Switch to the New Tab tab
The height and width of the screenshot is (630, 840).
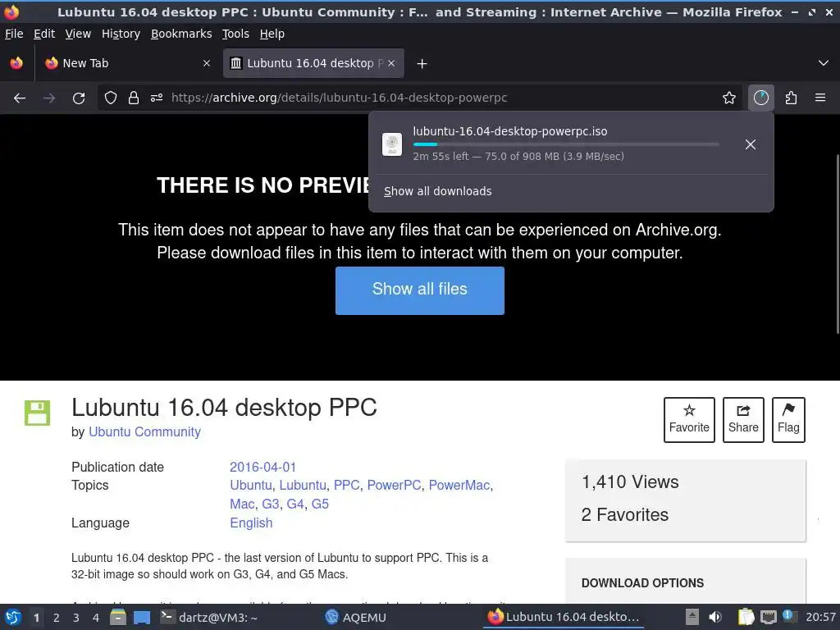[127, 63]
